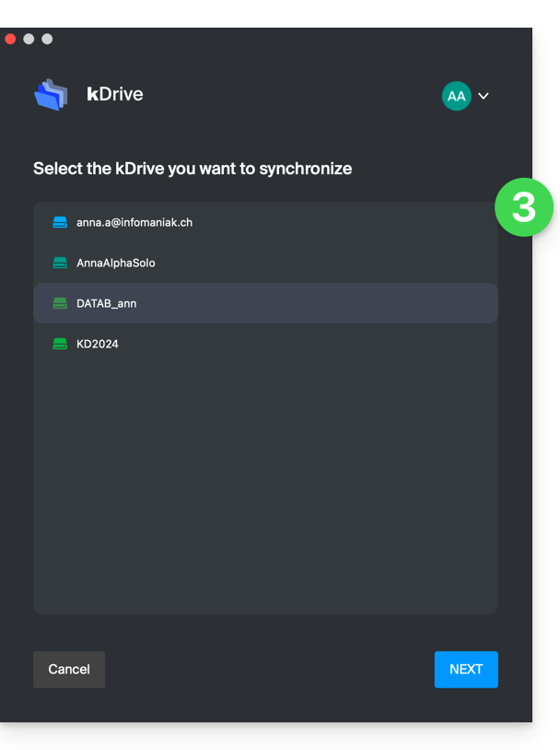
Task: Click the KD2024 green drive icon
Action: 60,344
